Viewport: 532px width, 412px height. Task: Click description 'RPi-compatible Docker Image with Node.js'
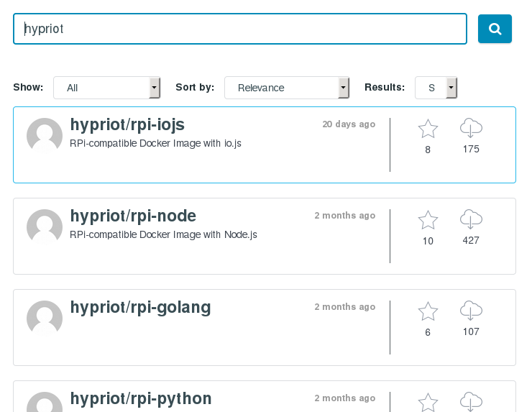pos(163,235)
